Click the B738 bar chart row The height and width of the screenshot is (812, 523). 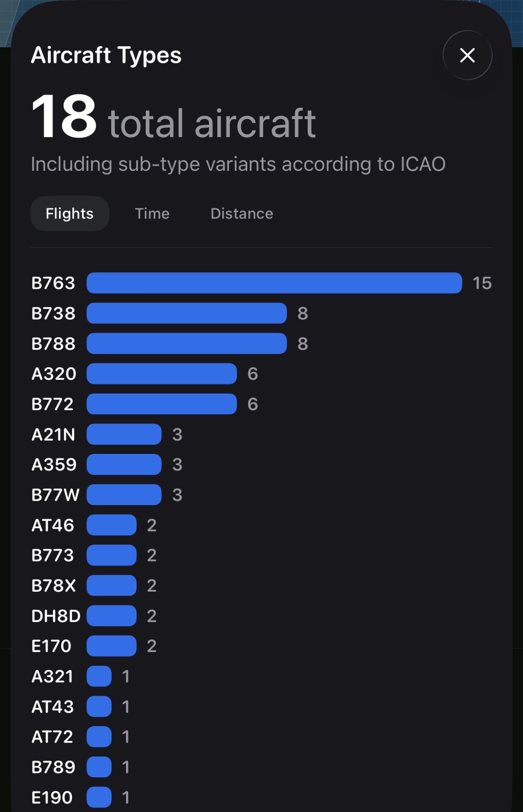click(x=186, y=313)
